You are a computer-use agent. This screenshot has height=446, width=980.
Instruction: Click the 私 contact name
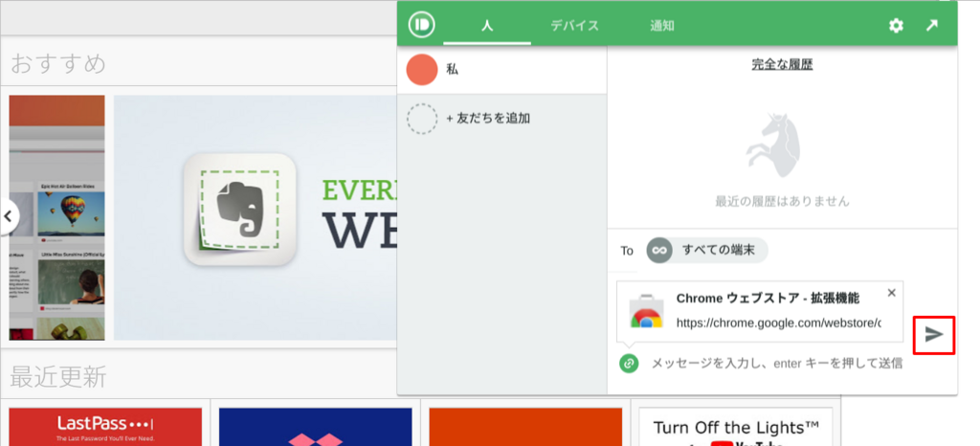[x=452, y=69]
